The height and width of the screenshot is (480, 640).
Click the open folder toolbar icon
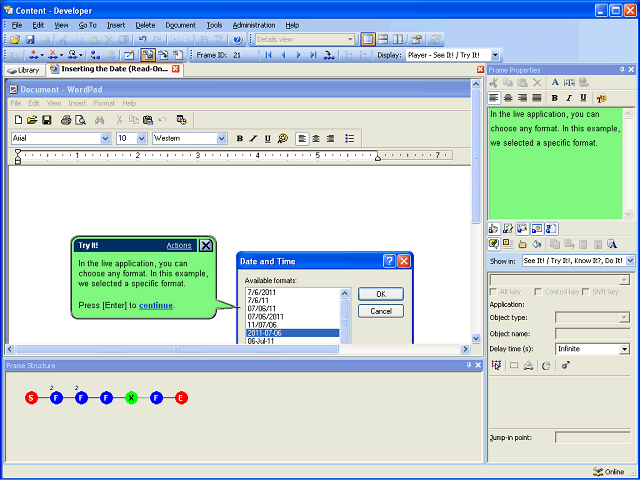(x=15, y=40)
